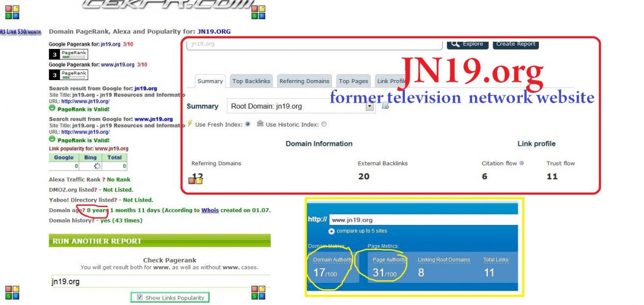Click the Total Links value 11
This screenshot has height=305, width=644.
click(x=489, y=273)
